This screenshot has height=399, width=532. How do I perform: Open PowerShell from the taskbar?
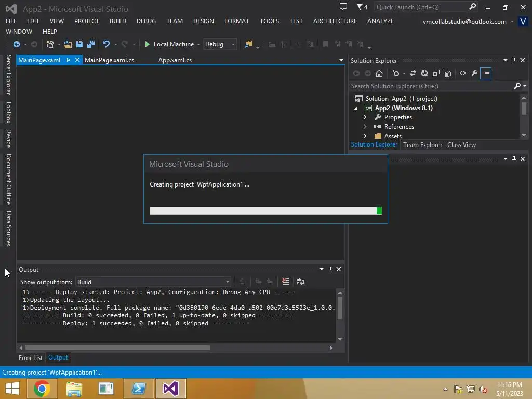pyautogui.click(x=138, y=389)
